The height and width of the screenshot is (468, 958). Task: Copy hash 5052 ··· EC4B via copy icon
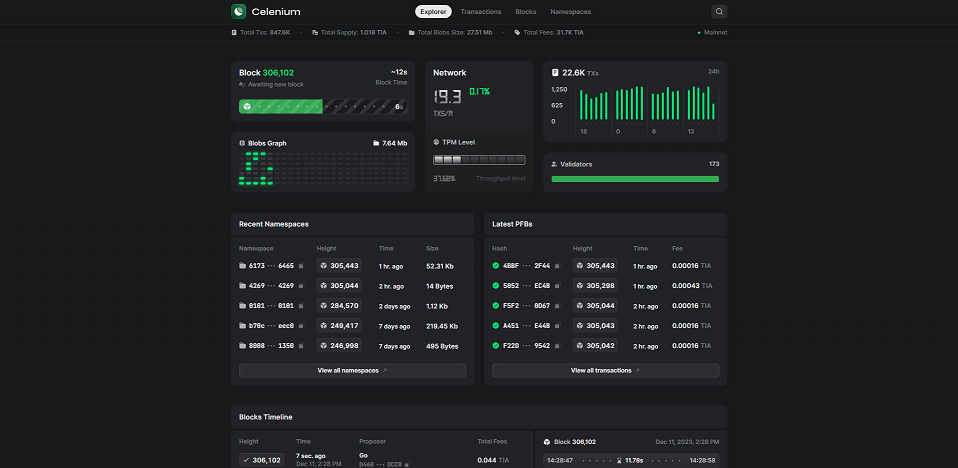click(x=557, y=286)
